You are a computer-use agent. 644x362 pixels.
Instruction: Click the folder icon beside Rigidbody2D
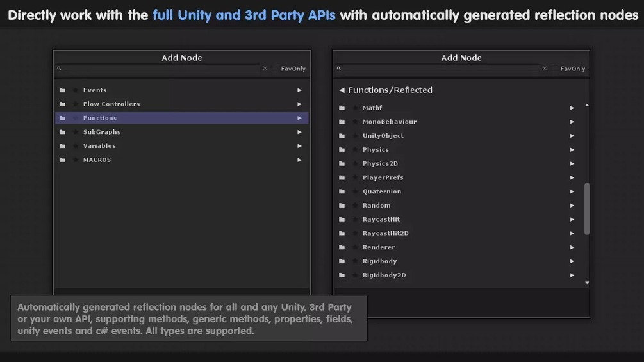342,276
